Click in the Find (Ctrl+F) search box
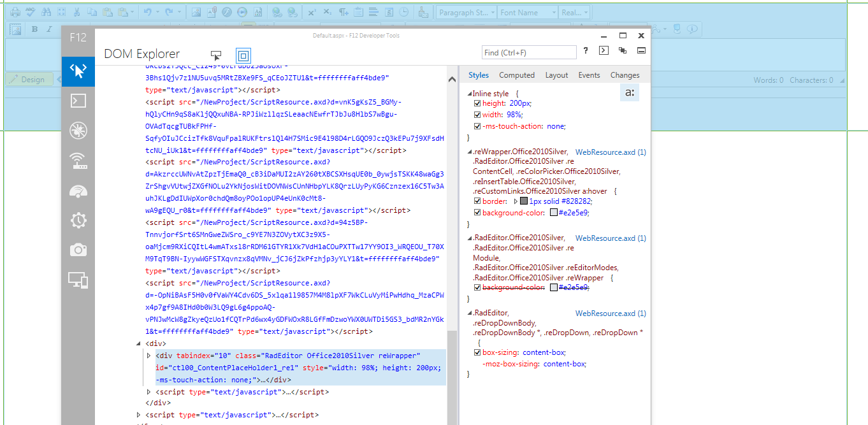Image resolution: width=868 pixels, height=425 pixels. click(529, 52)
